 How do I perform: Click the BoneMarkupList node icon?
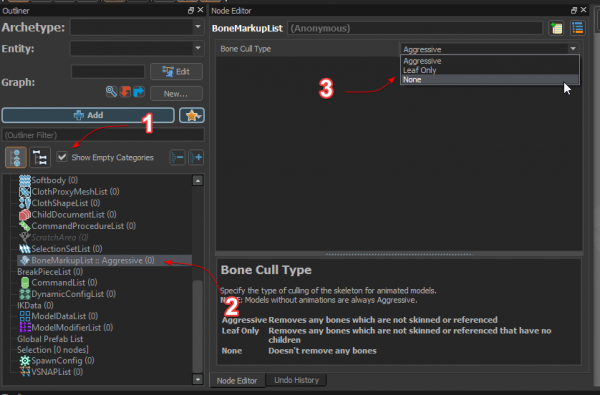click(25, 260)
